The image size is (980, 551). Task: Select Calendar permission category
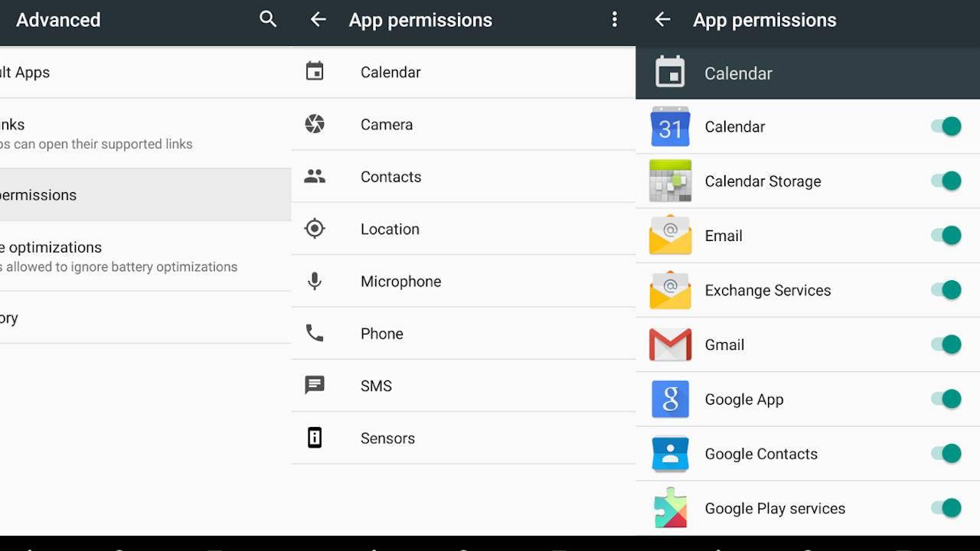tap(463, 72)
